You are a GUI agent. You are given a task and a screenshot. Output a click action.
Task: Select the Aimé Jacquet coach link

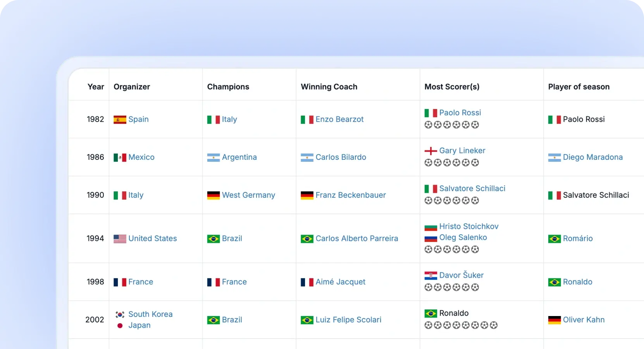tap(340, 282)
